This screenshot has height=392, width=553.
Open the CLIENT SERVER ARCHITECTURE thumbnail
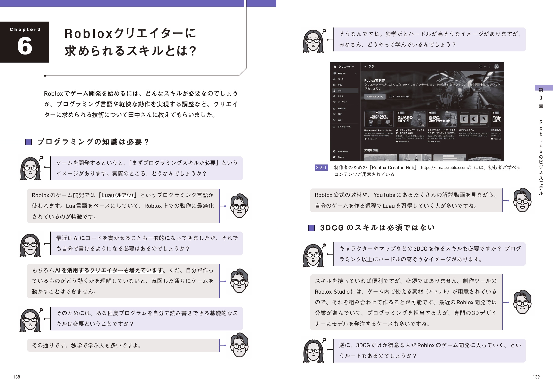(442, 119)
